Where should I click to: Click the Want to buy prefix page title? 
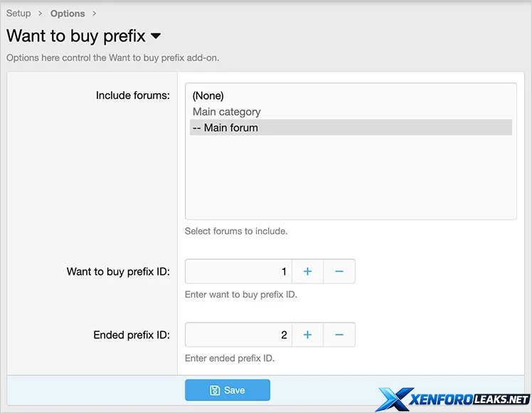[75, 36]
